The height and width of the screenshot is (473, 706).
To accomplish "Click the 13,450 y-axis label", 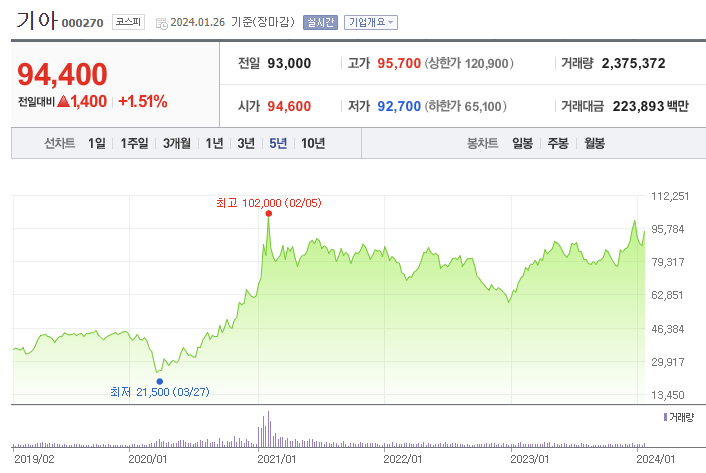I will (668, 395).
